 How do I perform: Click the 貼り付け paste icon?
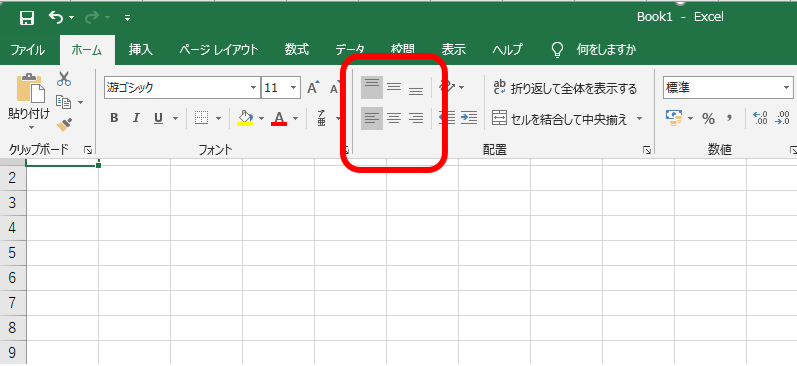pyautogui.click(x=31, y=87)
